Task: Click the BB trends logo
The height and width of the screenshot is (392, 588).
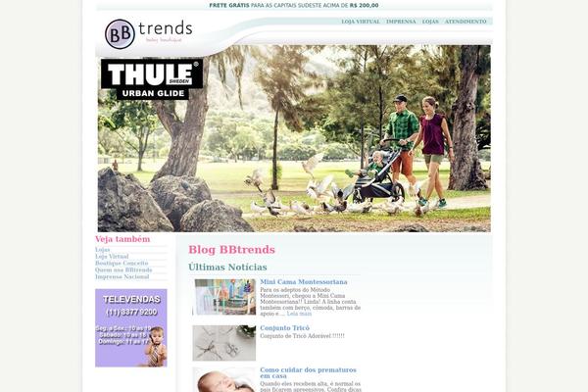Action: point(149,33)
